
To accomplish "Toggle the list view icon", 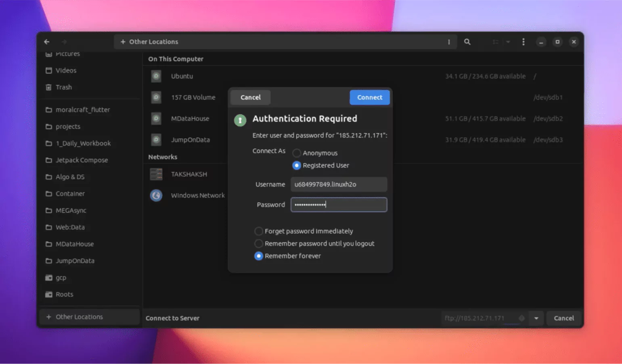I will click(495, 42).
